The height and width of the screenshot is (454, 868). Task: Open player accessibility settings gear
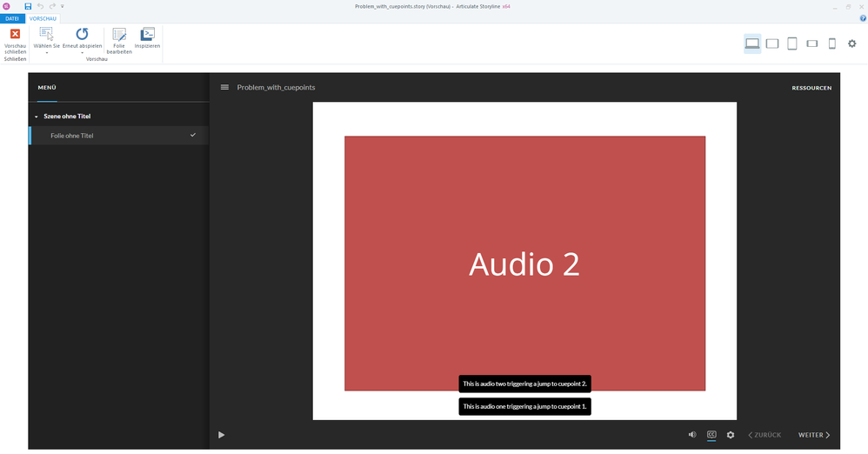(731, 435)
